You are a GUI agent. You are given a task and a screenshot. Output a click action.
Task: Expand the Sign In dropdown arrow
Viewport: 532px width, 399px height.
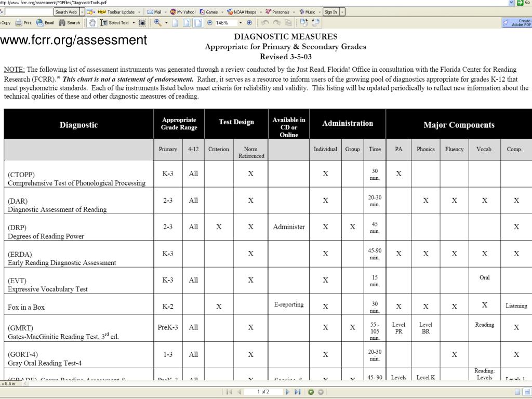(342, 12)
